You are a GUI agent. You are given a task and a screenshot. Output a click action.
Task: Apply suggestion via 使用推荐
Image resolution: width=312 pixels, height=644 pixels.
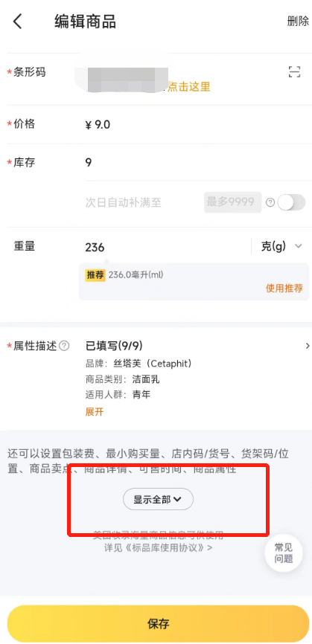[284, 289]
